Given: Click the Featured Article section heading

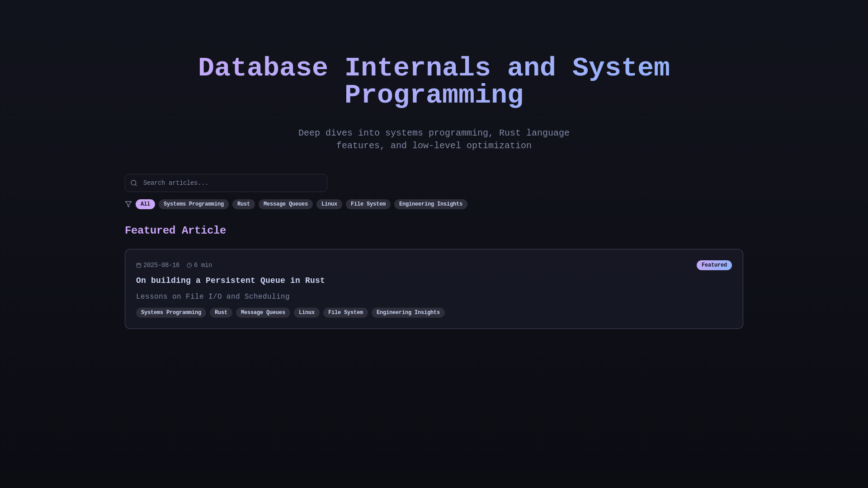Looking at the screenshot, I should pyautogui.click(x=175, y=230).
